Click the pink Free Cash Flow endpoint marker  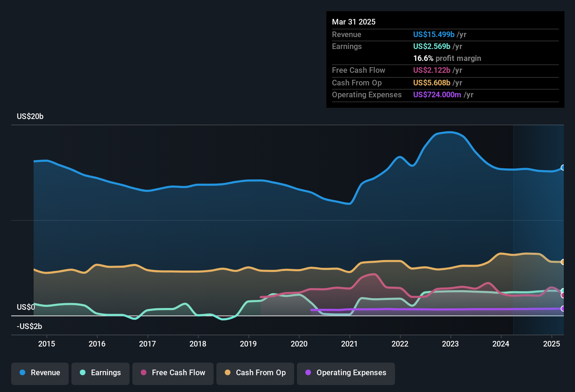coord(563,295)
